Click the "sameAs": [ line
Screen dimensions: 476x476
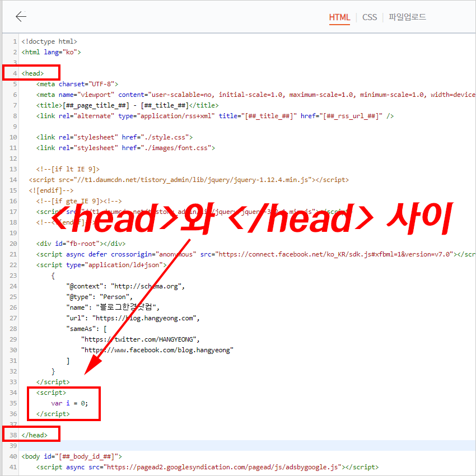pyautogui.click(x=86, y=329)
